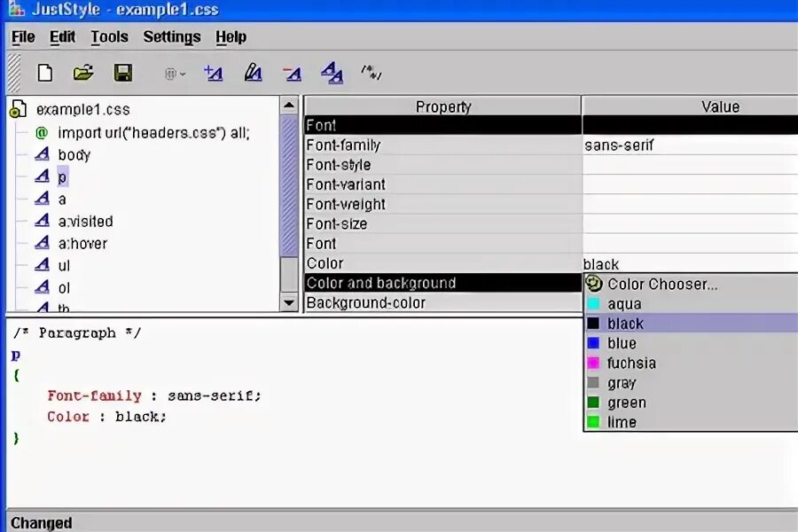Click the Property column header

[x=442, y=106]
